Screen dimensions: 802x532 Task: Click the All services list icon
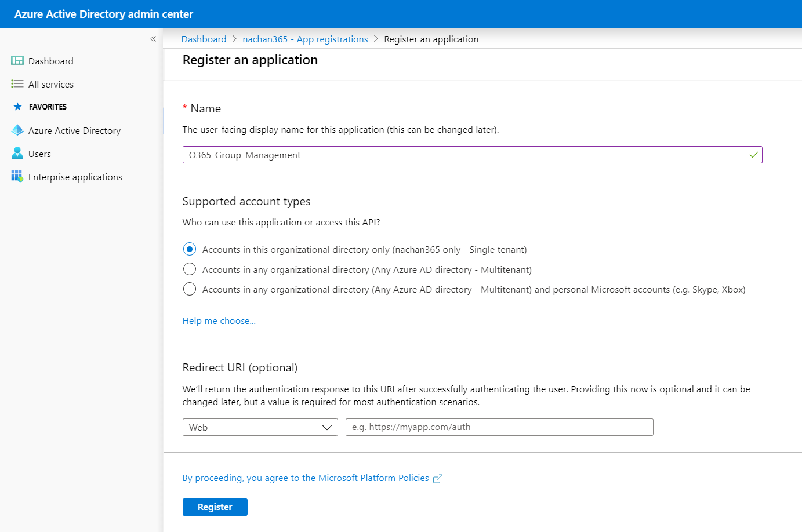tap(17, 84)
